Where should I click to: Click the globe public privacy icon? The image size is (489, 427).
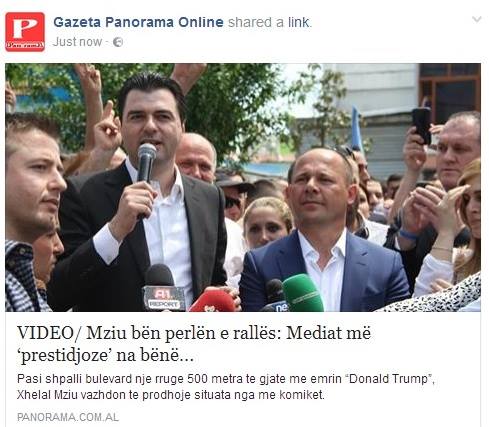[118, 42]
